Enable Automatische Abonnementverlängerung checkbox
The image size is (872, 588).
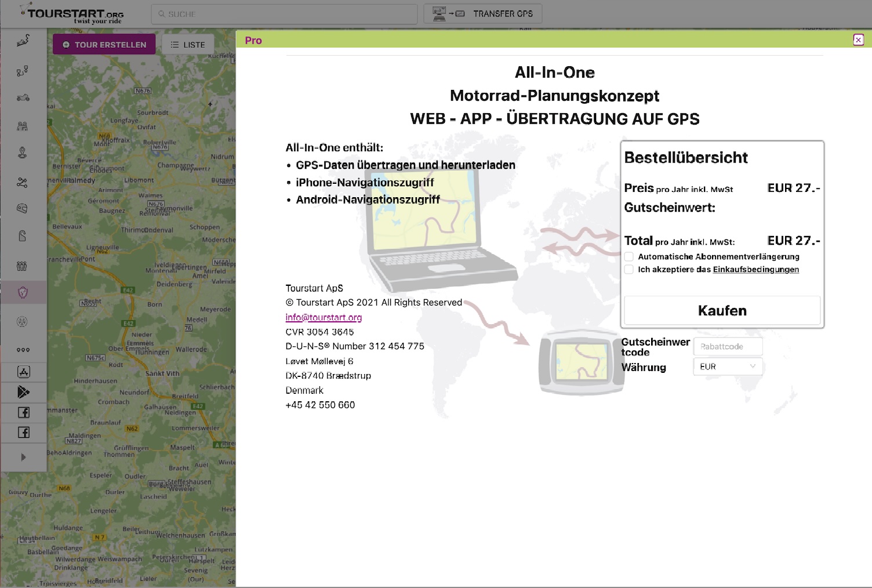click(x=629, y=256)
